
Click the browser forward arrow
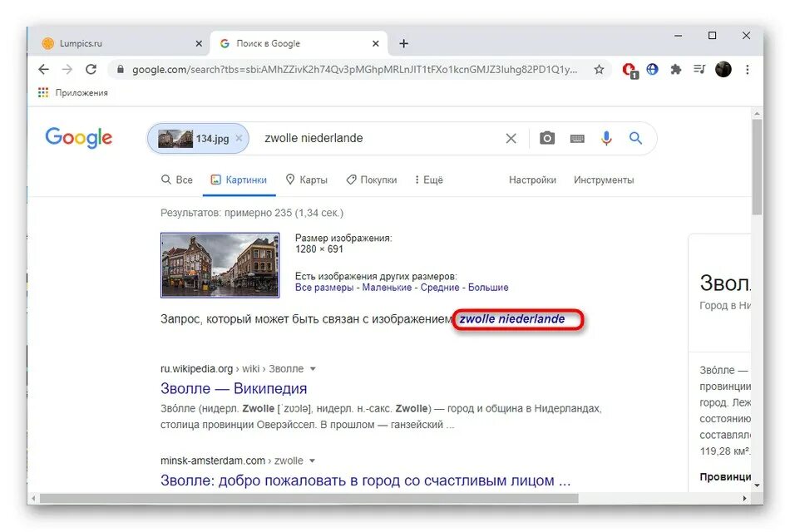point(67,70)
